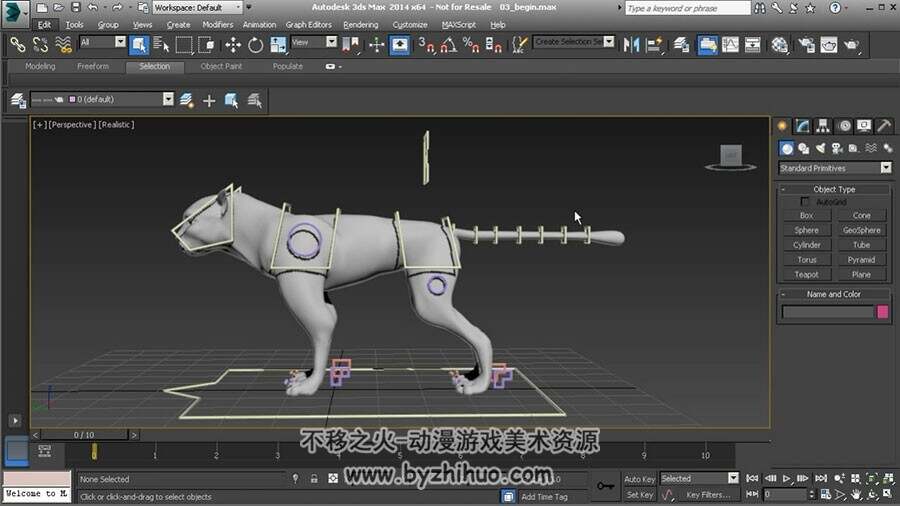The height and width of the screenshot is (506, 900).
Task: Toggle Auto Key animation mode
Action: [639, 479]
